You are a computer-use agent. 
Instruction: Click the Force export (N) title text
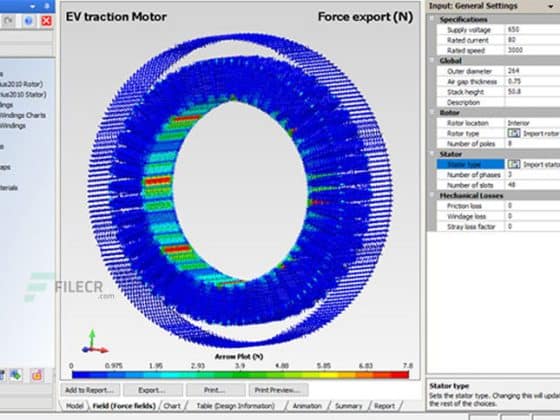tap(365, 17)
